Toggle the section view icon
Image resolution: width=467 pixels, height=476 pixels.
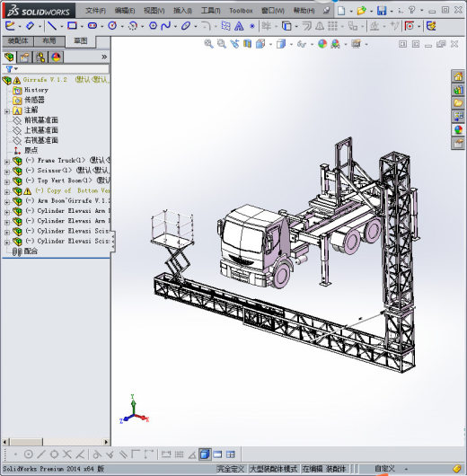pos(248,44)
